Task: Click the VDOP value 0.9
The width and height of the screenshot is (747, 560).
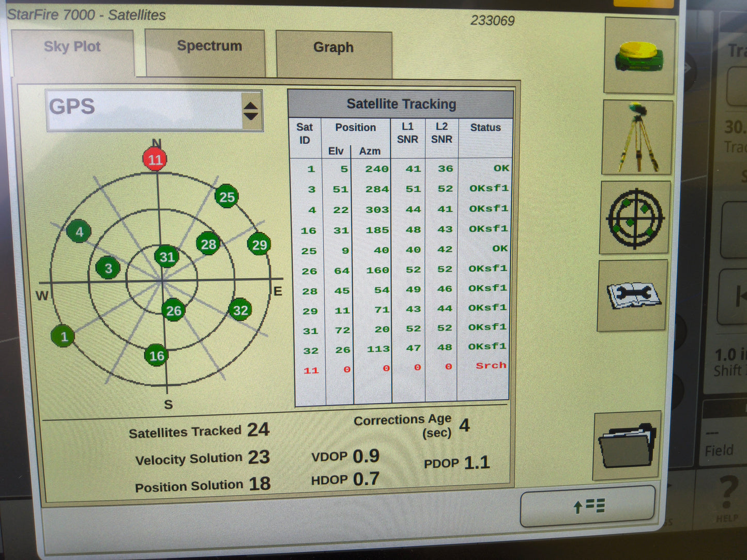Action: [366, 456]
